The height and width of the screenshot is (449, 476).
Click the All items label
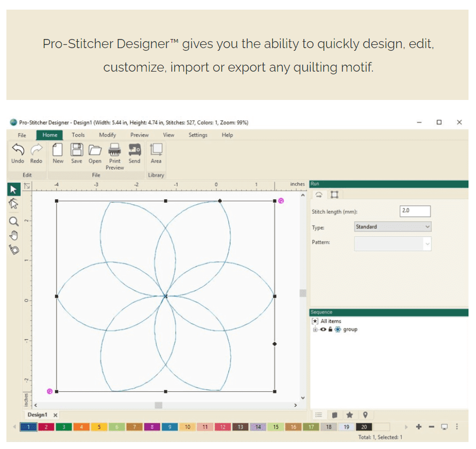pos(331,321)
